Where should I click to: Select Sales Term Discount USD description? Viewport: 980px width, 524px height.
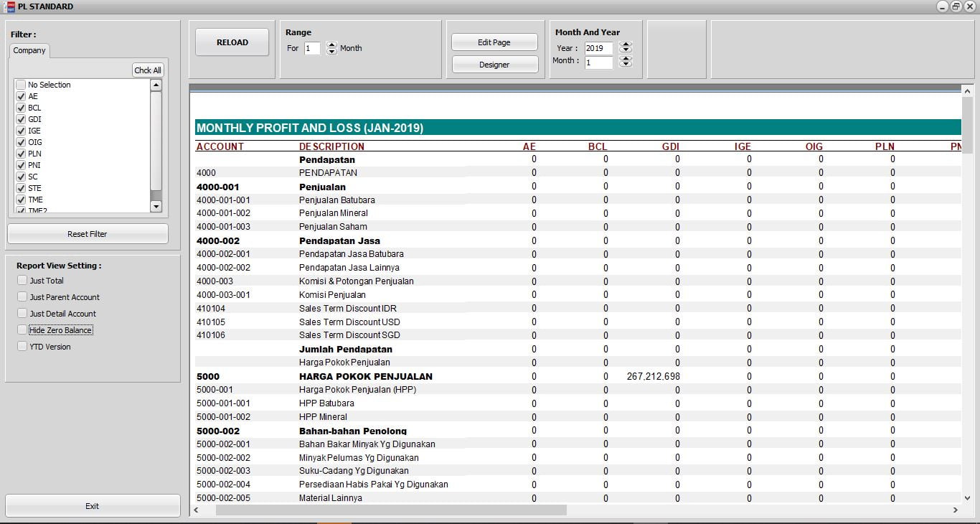coord(349,322)
